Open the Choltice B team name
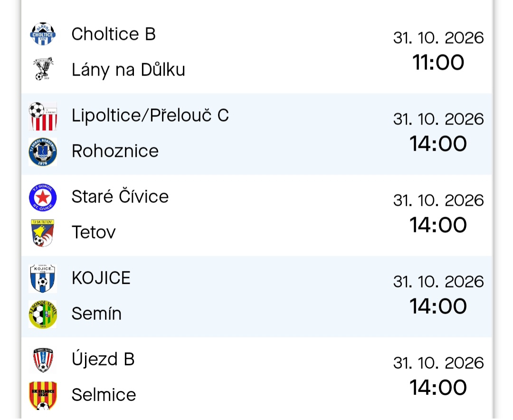 point(114,34)
